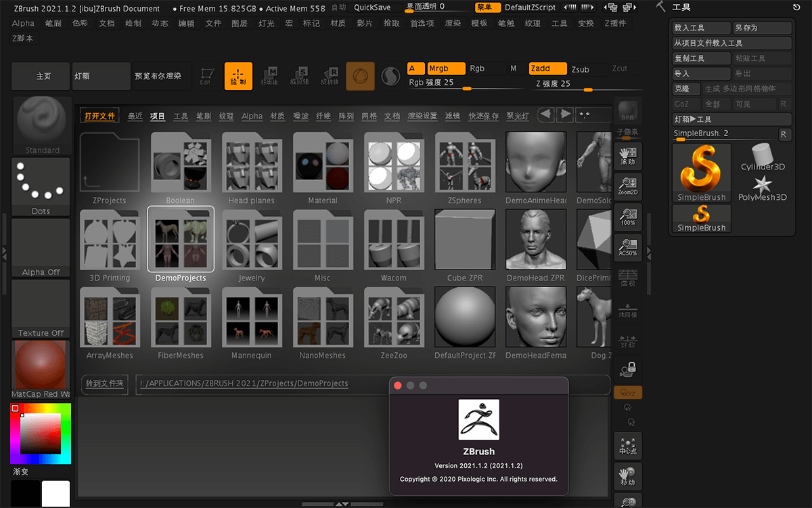Switch to the 最近 recent tab in LightBox
Viewport: 812px width, 508px height.
point(135,116)
